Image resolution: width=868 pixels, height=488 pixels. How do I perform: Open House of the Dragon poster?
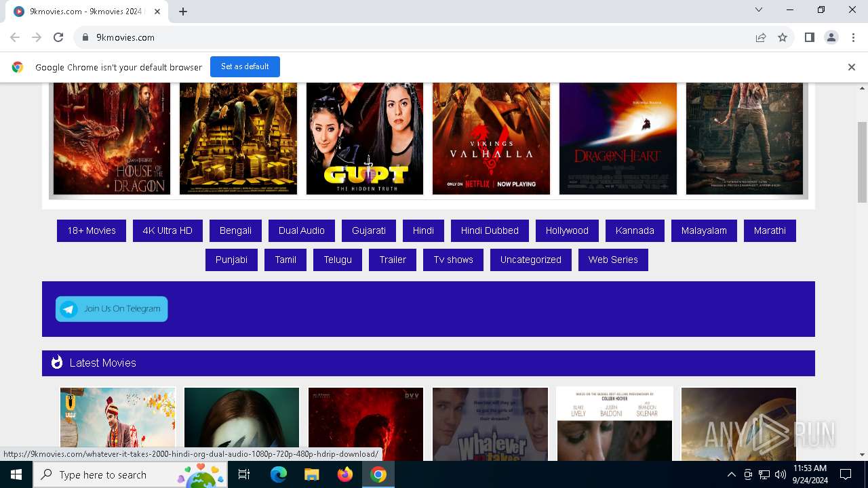point(112,138)
